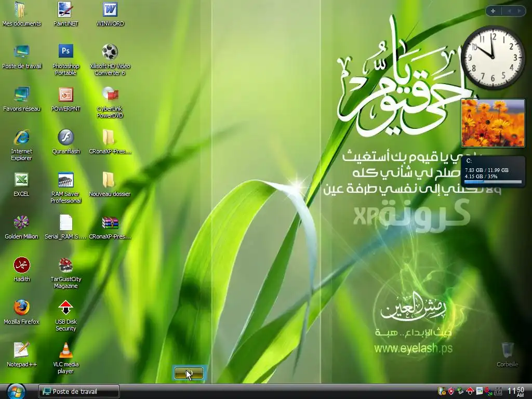532x399 pixels.
Task: Click the safely remove hardware tray icon
Action: [460, 391]
